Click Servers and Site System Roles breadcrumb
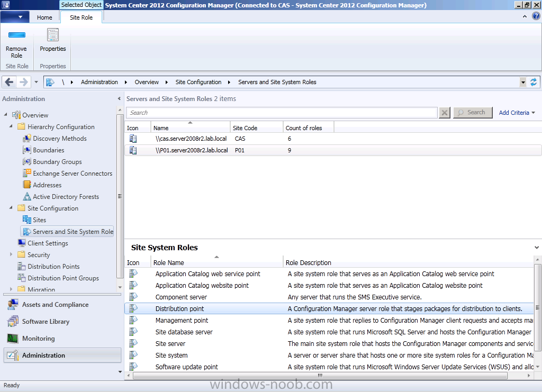This screenshot has height=392, width=542. point(277,82)
